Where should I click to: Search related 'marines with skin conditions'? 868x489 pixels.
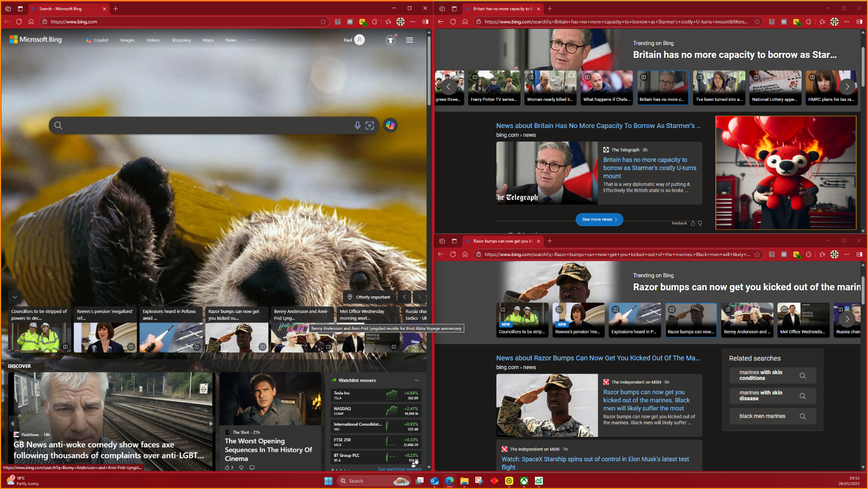(x=773, y=375)
